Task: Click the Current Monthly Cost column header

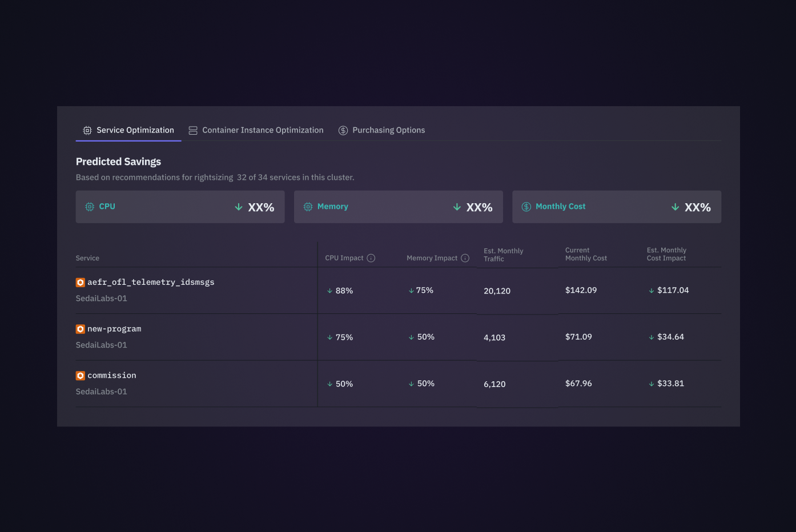Action: click(x=586, y=254)
